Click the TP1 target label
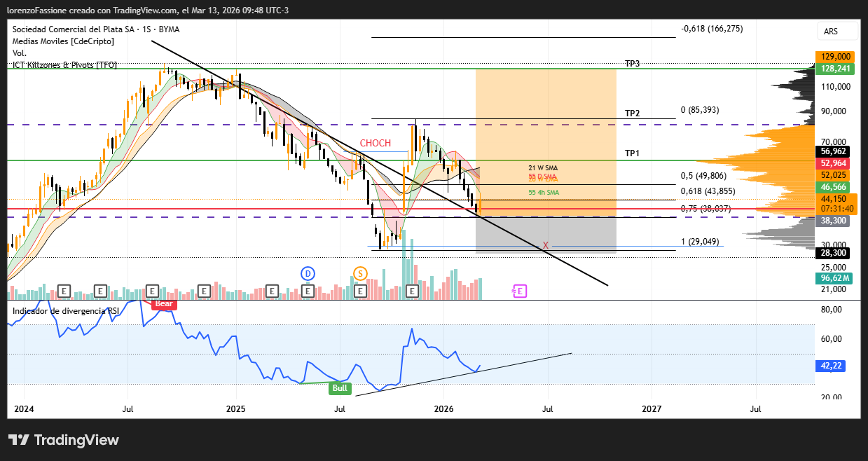Screen dimensions: 868x461 coord(633,153)
